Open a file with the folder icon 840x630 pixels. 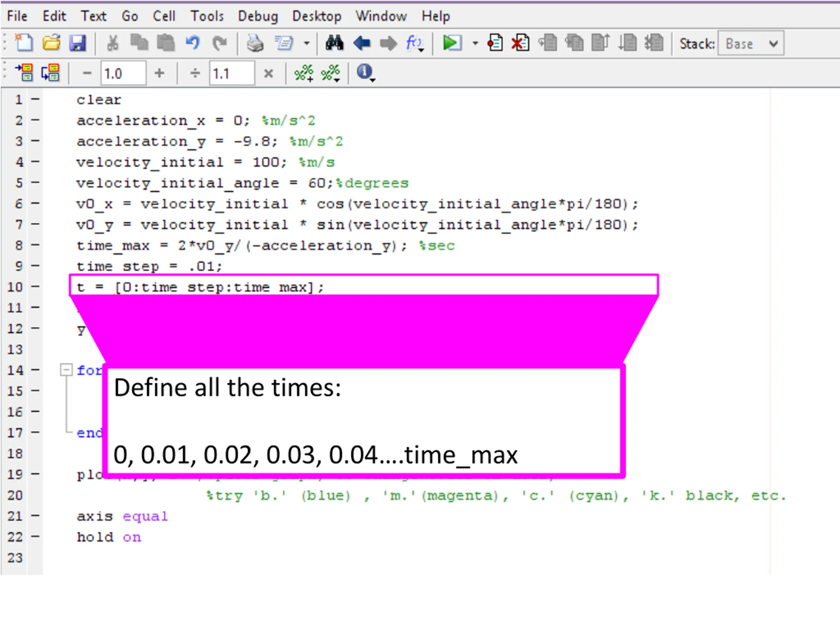tap(51, 43)
